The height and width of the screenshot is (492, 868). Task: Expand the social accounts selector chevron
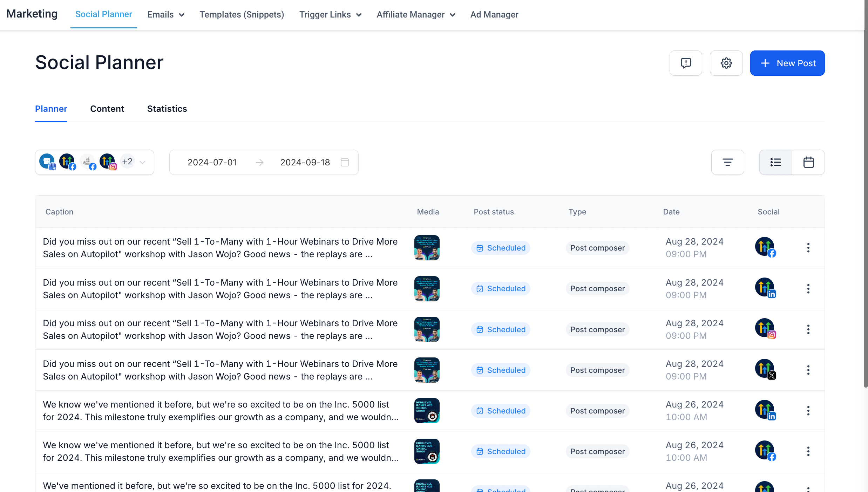(142, 162)
